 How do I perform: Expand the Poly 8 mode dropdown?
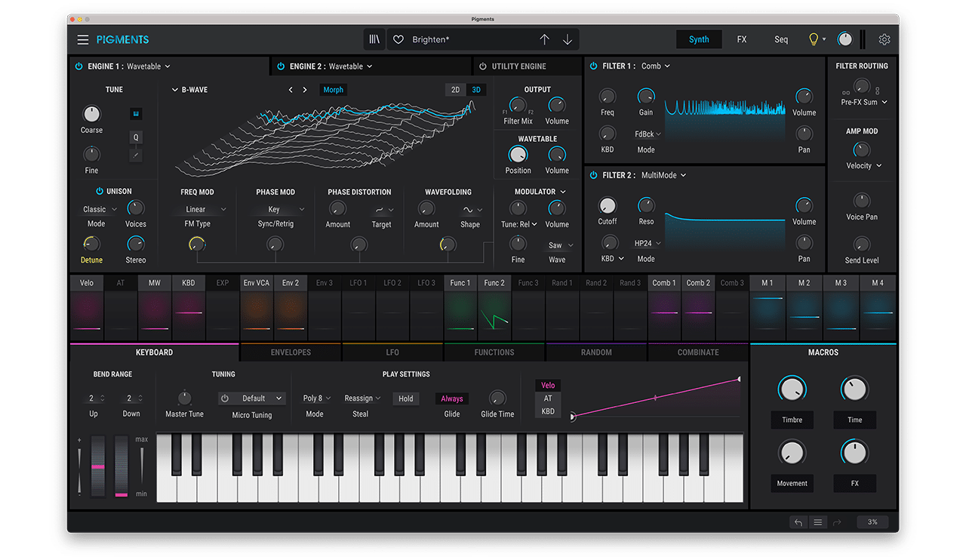(x=317, y=398)
